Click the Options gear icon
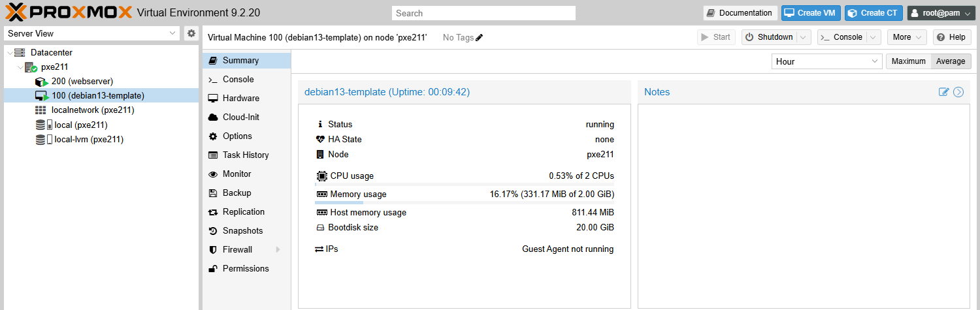This screenshot has height=310, width=980. click(x=212, y=136)
